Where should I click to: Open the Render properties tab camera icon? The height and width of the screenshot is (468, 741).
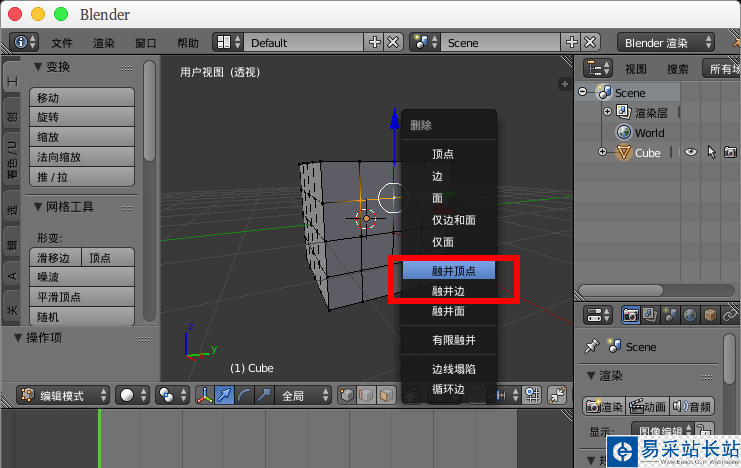pyautogui.click(x=630, y=315)
